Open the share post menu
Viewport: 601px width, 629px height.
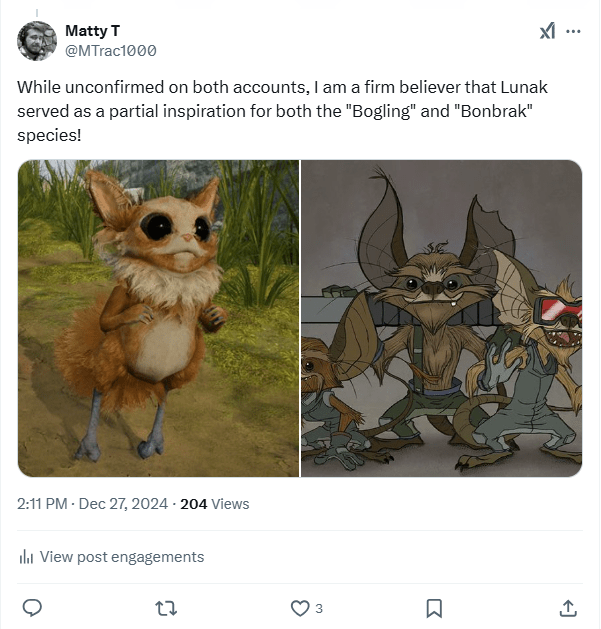coord(567,607)
